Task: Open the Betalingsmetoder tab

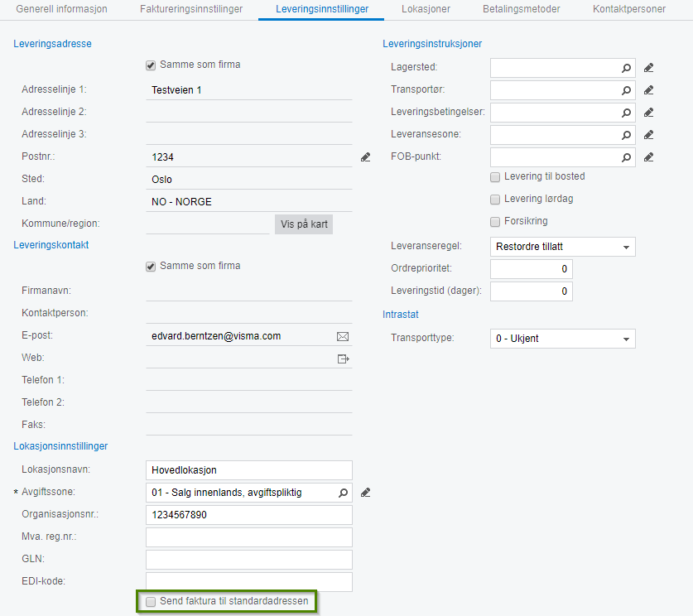Action: 522,9
